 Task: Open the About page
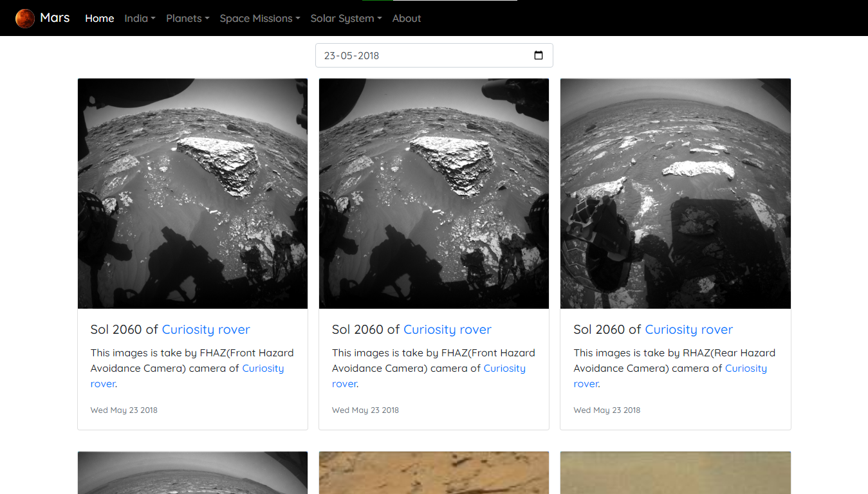[x=407, y=18]
